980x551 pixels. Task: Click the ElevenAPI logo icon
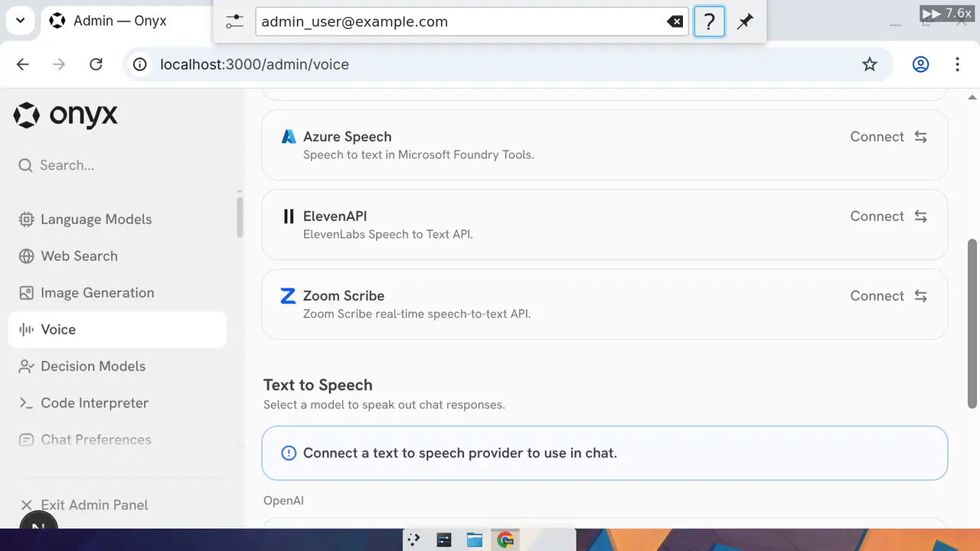(289, 216)
